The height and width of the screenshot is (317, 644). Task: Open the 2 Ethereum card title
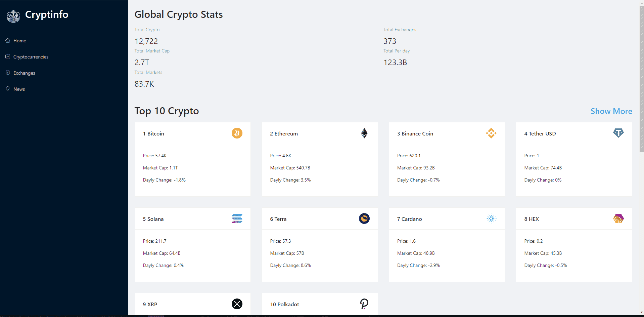point(284,133)
